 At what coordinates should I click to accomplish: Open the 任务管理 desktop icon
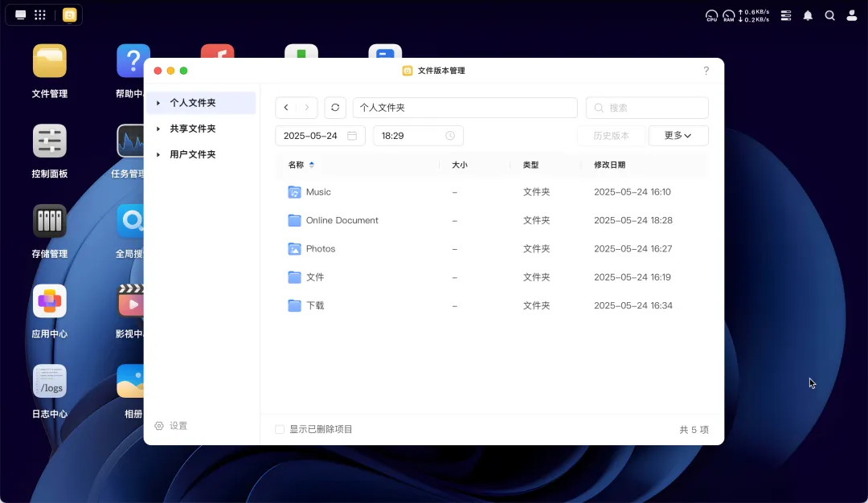(x=131, y=141)
